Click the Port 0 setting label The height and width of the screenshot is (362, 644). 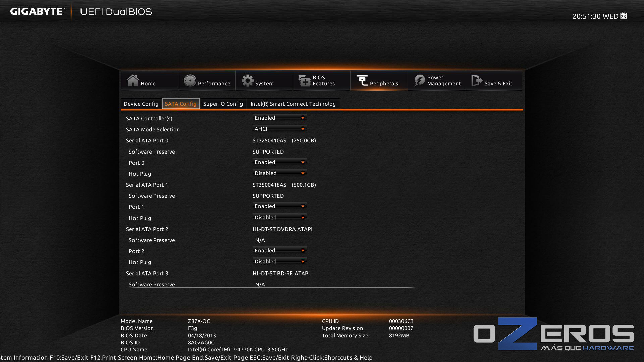coord(137,163)
